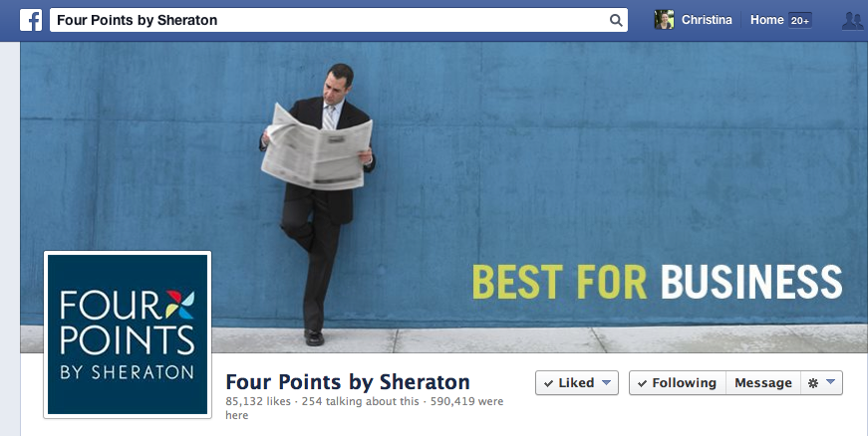The image size is (868, 436).
Task: Open the Four Points by Sheraton page title
Action: [348, 382]
